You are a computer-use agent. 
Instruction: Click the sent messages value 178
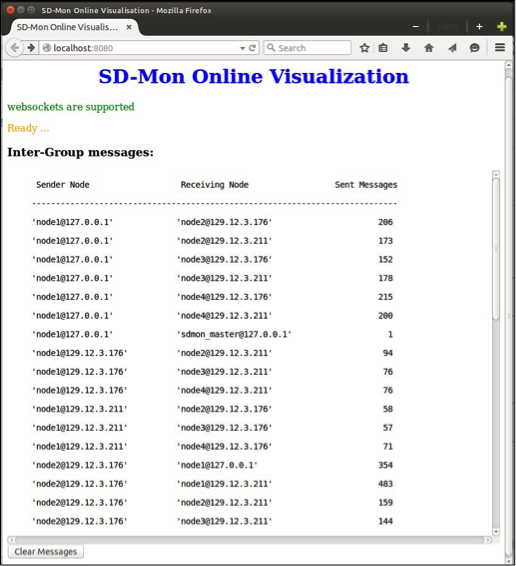[385, 278]
